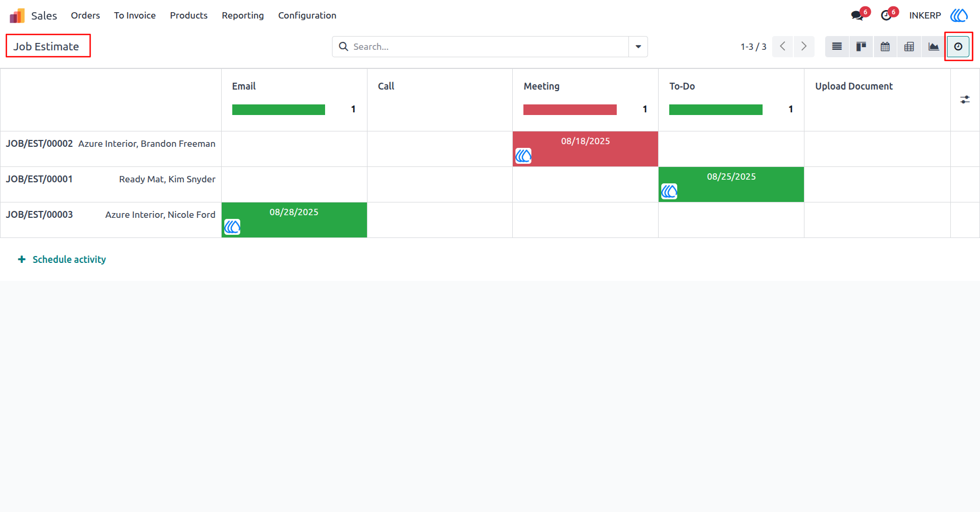Switch to activity view
This screenshot has width=980, height=512.
[x=958, y=47]
